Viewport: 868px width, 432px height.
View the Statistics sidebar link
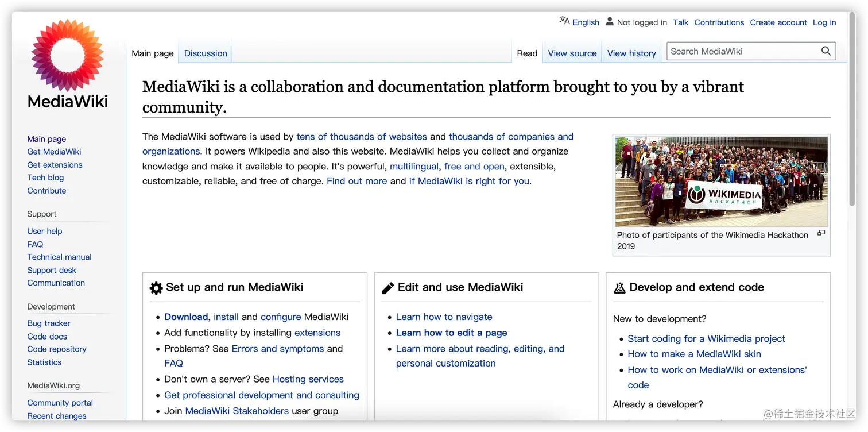[x=44, y=362]
